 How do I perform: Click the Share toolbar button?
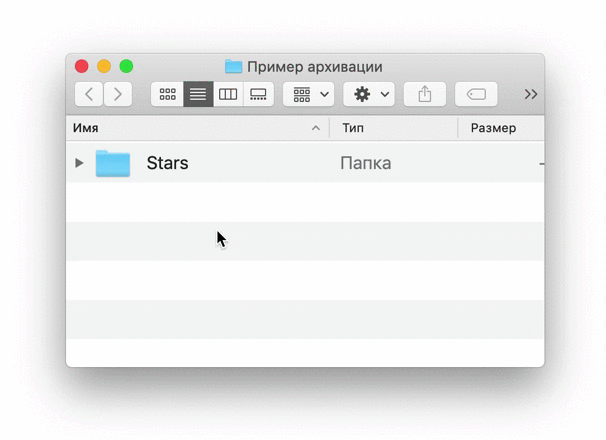(x=425, y=94)
